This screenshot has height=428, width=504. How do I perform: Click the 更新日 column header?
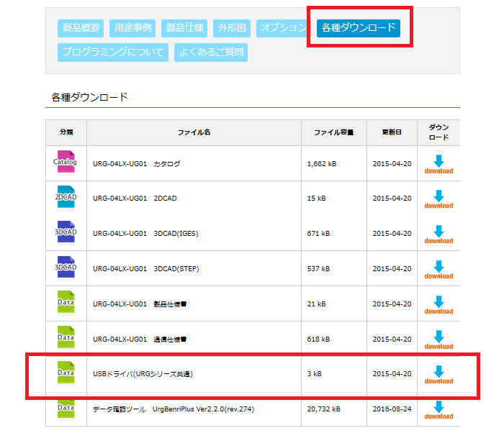pyautogui.click(x=392, y=132)
